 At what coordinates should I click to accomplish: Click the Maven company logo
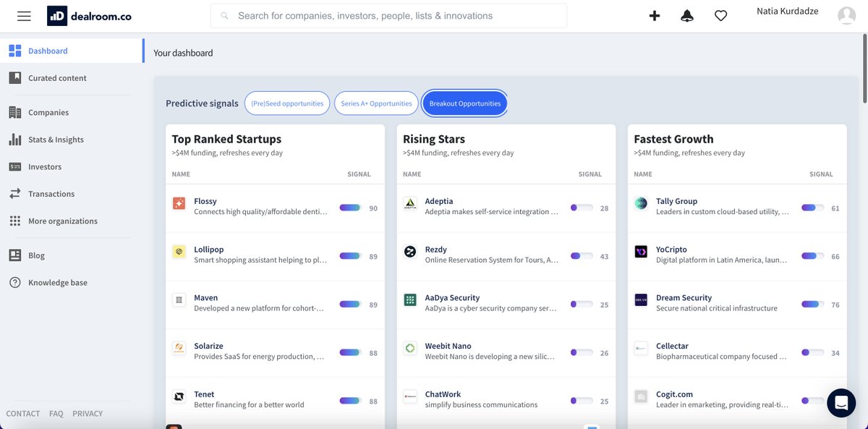179,300
